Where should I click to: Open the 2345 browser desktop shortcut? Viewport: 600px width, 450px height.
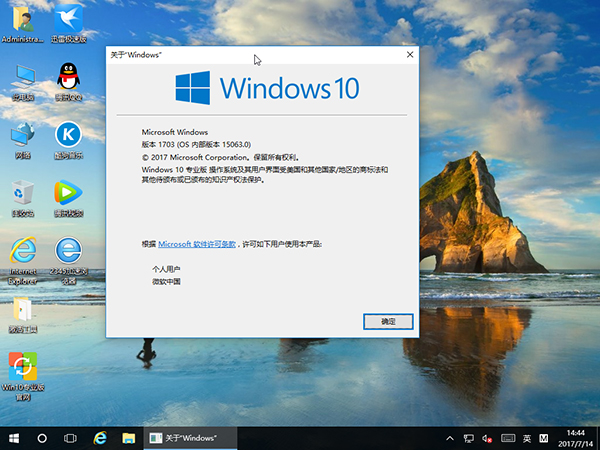[x=67, y=251]
